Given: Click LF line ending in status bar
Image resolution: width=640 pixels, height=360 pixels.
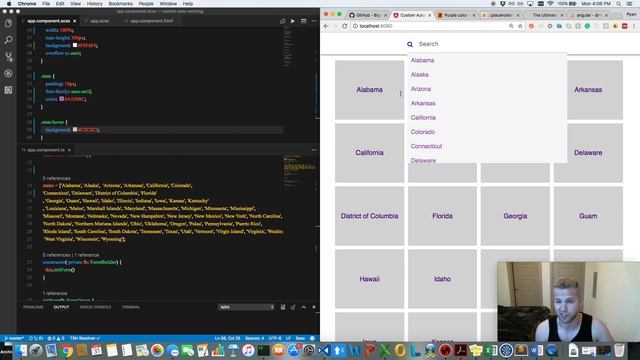Looking at the screenshot, I should point(288,338).
